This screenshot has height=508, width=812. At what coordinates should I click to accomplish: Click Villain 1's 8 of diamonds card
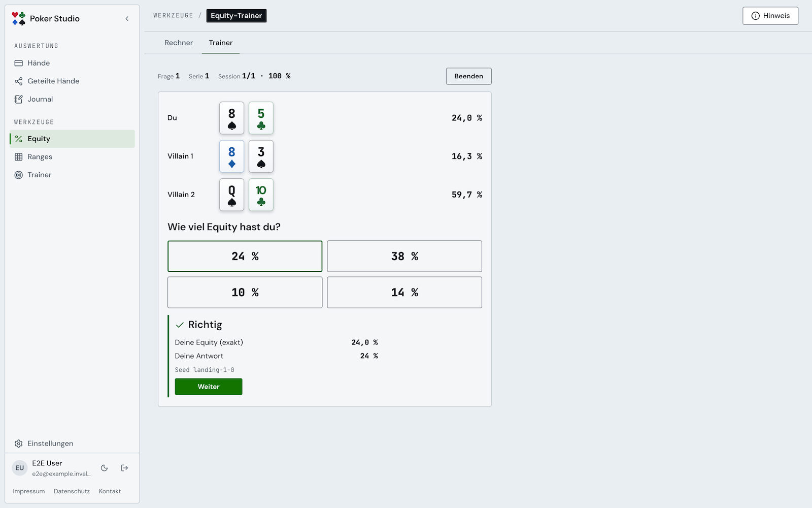232,156
